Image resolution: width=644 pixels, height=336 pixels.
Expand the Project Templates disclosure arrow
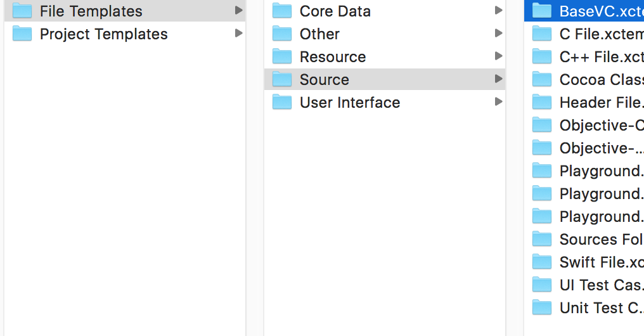[x=238, y=34]
